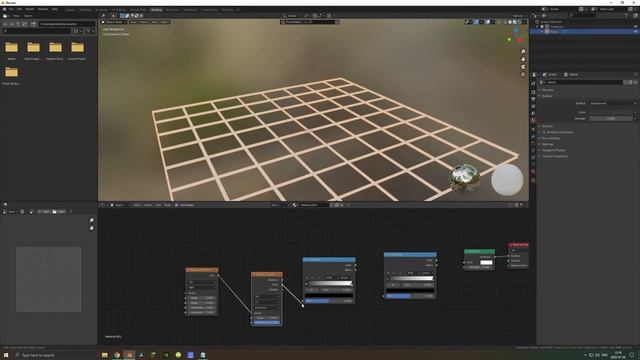Toggle viewport overlays button
Screen dimensions: 640x360
(487, 22)
